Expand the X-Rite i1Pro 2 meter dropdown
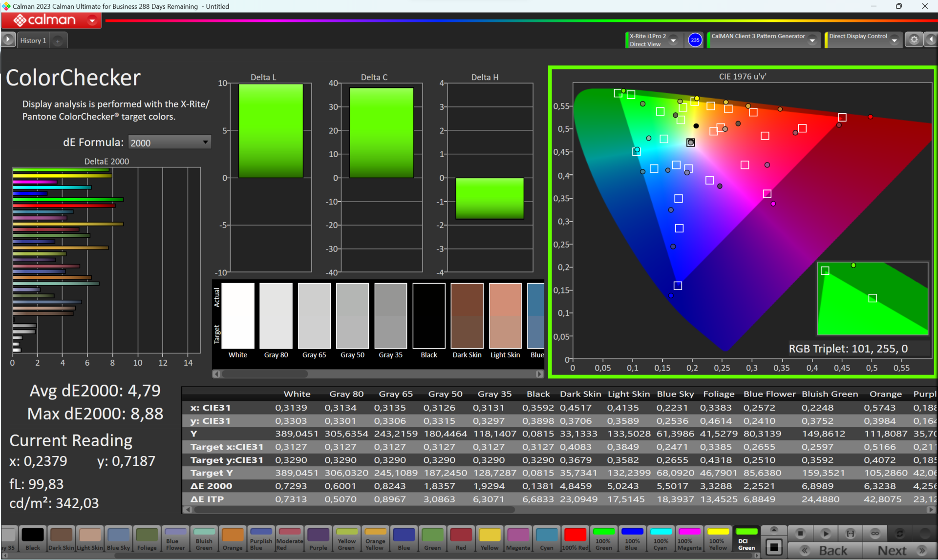The width and height of the screenshot is (938, 560). pyautogui.click(x=674, y=40)
